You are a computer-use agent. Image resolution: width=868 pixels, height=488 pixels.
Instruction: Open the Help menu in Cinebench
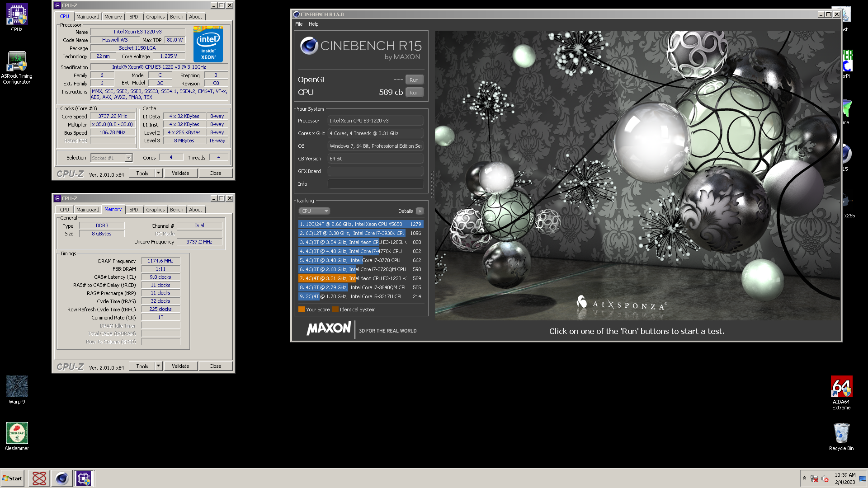pyautogui.click(x=314, y=24)
